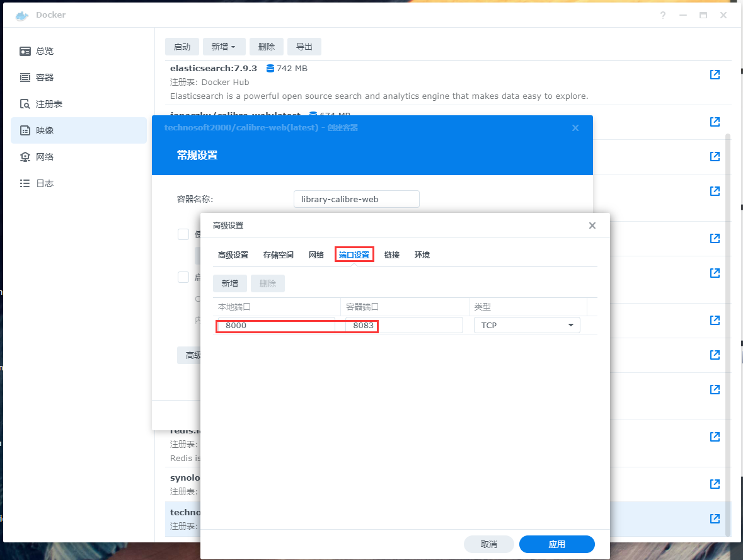Click the 取消 cancel button
Viewport: 743px width, 560px height.
(488, 544)
